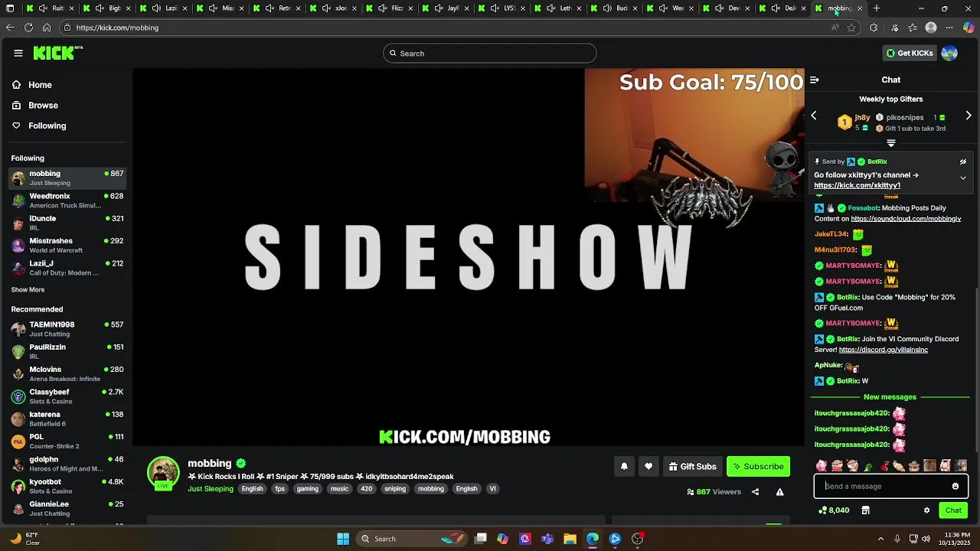Open the discord.gg/villainsinc link
Screen dimensions: 980x551
pos(883,350)
